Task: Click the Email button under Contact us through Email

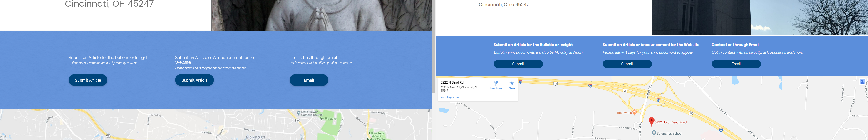Action: click(736, 64)
